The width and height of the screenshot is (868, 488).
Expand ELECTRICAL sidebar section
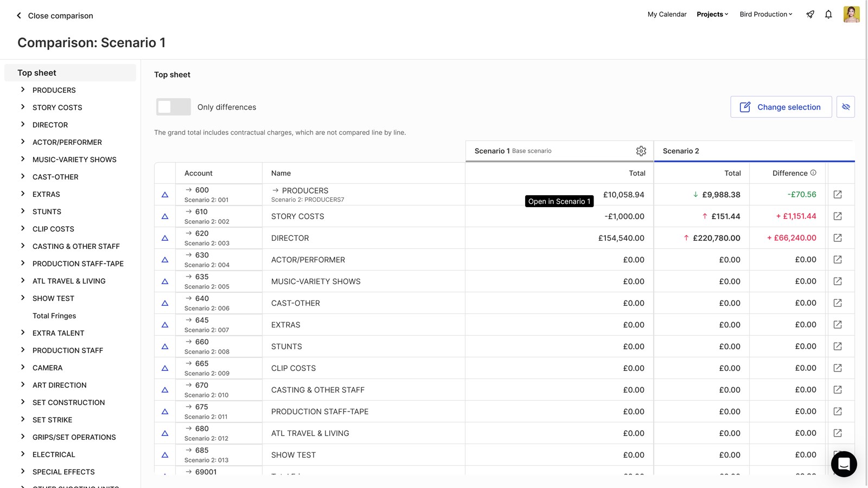coord(23,454)
